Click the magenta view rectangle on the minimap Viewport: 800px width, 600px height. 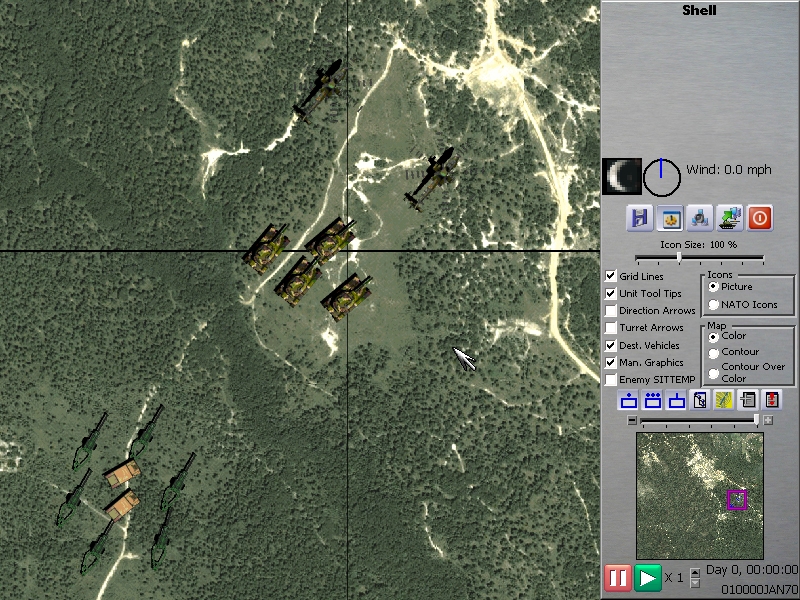pos(738,499)
